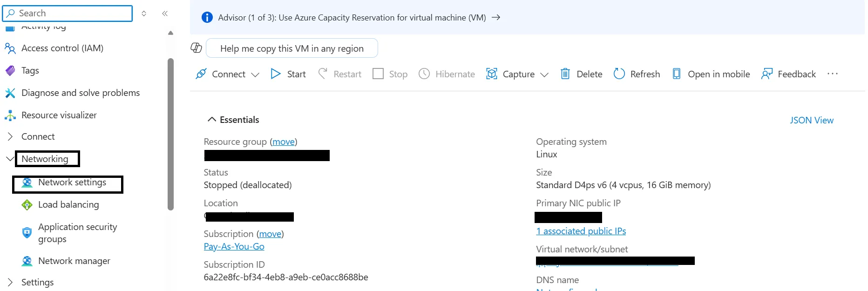The width and height of the screenshot is (868, 291).
Task: Click the Resource visualizer icon
Action: 10,115
